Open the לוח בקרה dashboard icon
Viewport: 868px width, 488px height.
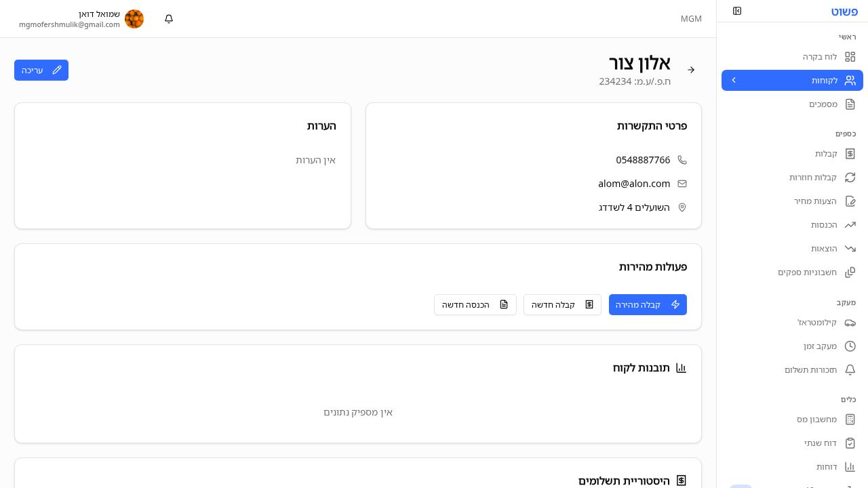pos(850,57)
